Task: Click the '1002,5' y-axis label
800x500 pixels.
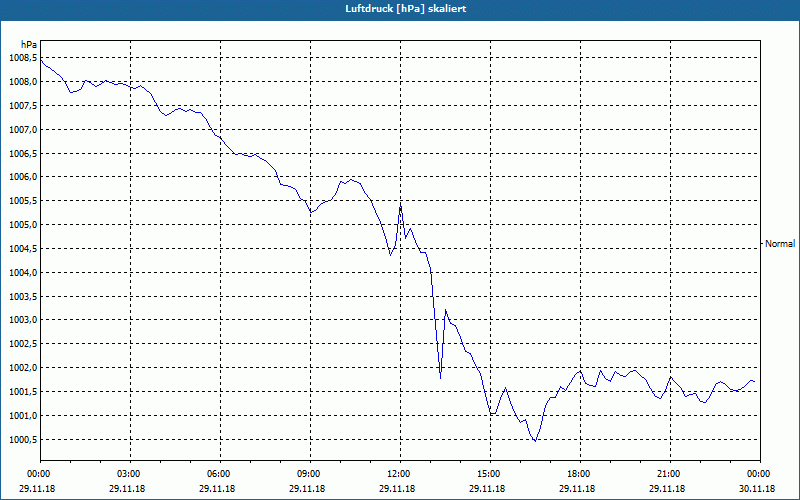Action: click(x=23, y=344)
